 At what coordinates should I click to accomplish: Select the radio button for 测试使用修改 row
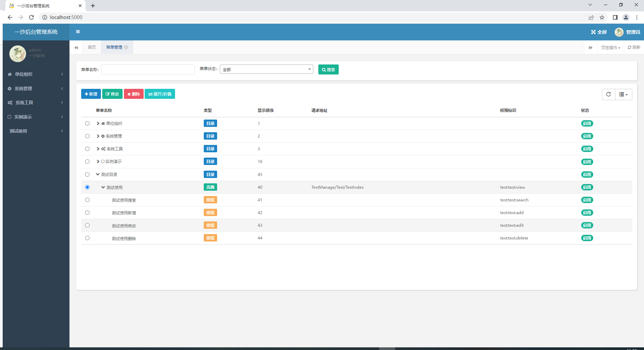[87, 225]
